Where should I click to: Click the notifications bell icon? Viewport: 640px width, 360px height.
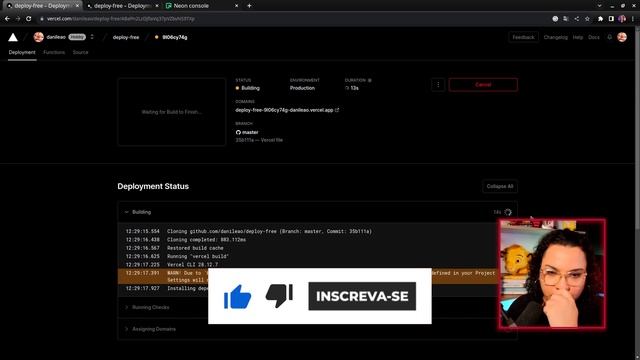[609, 37]
